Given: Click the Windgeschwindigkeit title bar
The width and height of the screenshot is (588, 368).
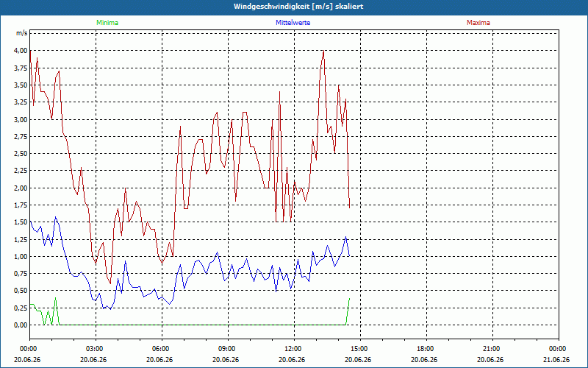Looking at the screenshot, I should click(294, 7).
